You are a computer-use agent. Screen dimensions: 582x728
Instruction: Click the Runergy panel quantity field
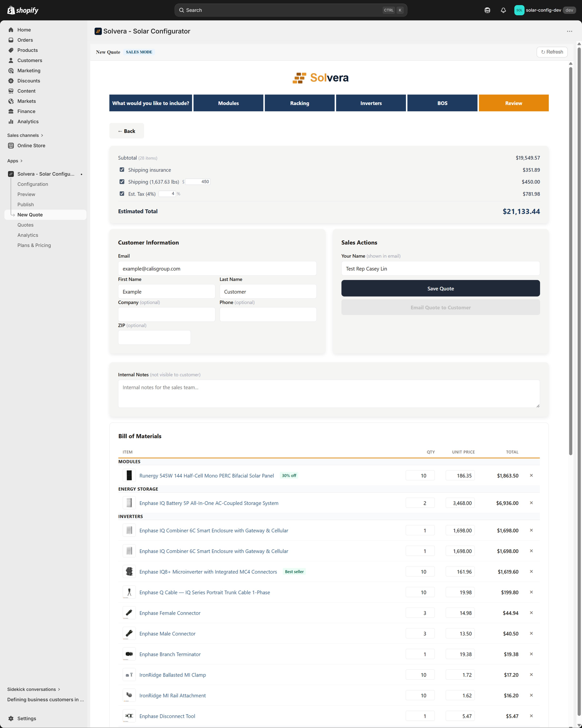420,475
